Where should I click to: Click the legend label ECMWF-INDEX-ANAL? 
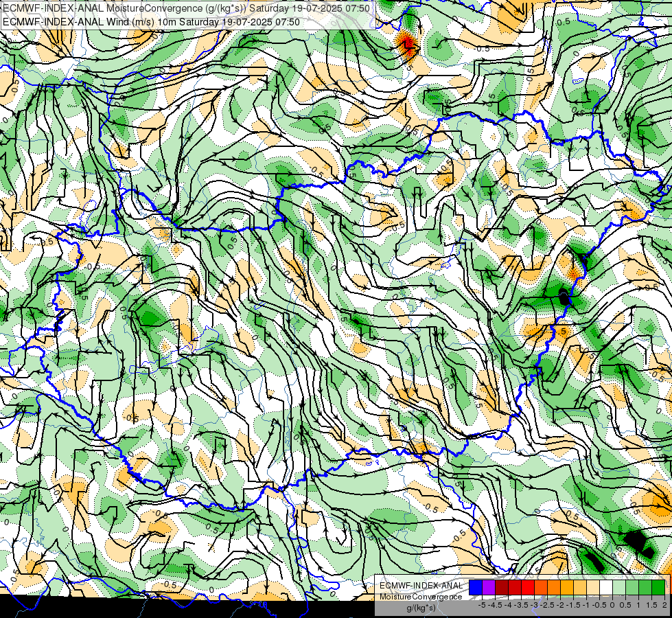tap(421, 586)
